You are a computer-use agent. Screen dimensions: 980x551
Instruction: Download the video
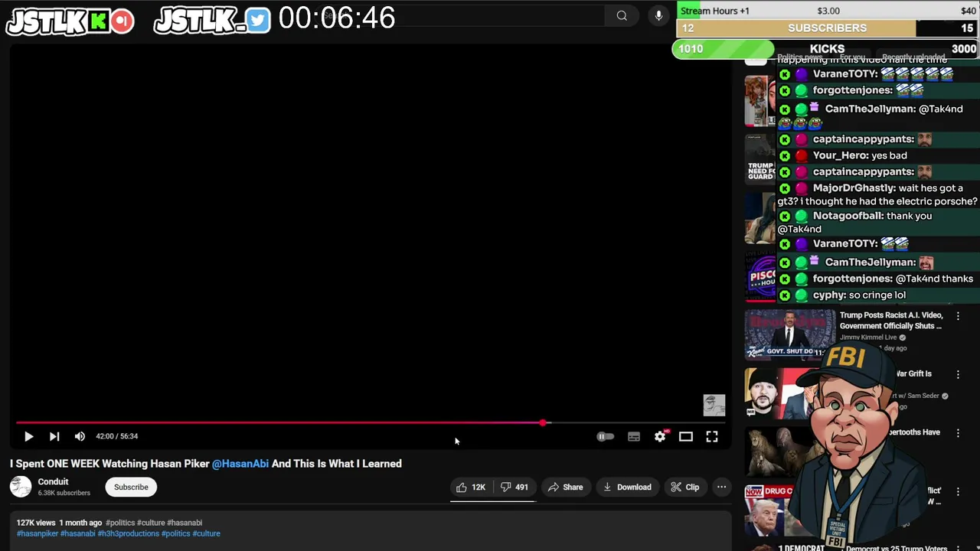point(626,487)
